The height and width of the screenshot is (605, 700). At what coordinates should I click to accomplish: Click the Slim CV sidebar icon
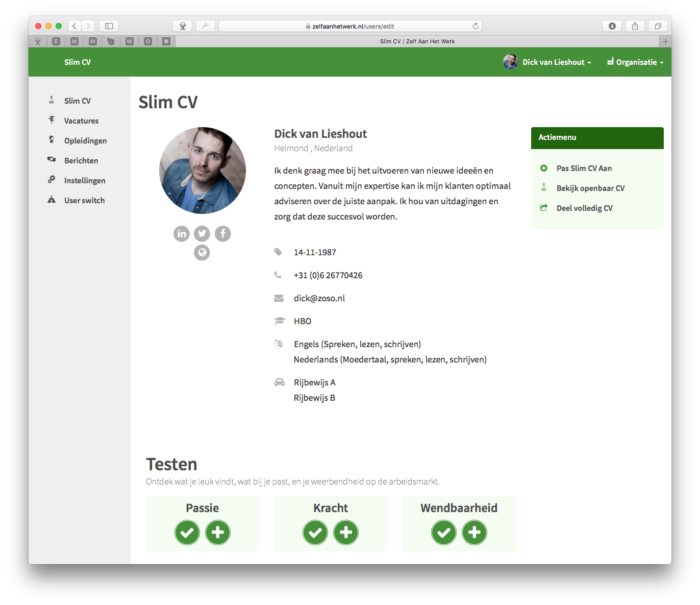coord(52,100)
